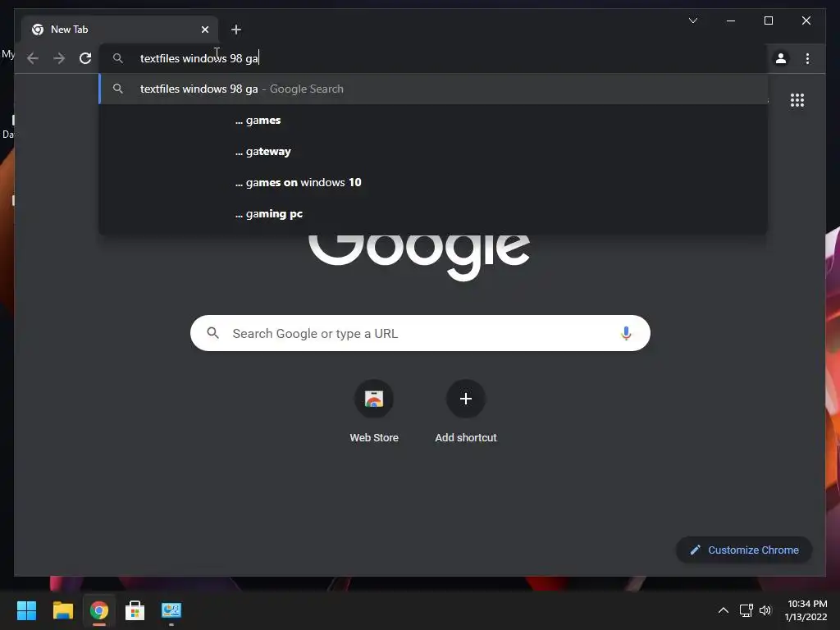
Task: Click magnifier icon in Google search box
Action: coord(212,333)
